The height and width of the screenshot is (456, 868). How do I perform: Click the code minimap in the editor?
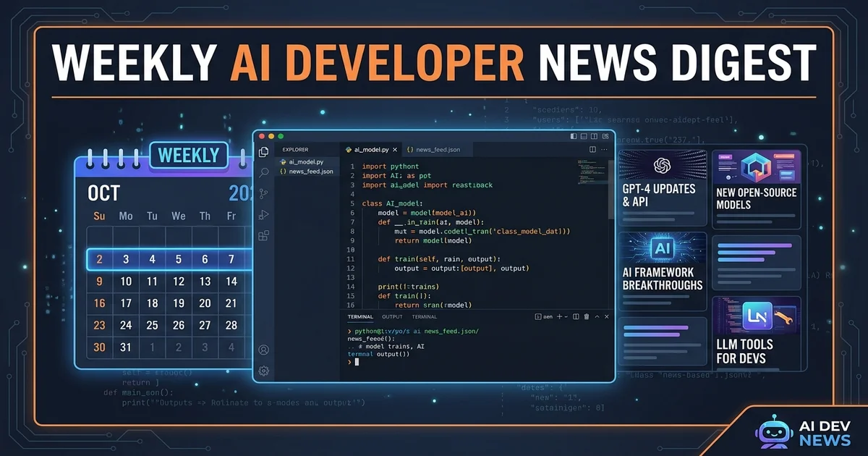591,172
